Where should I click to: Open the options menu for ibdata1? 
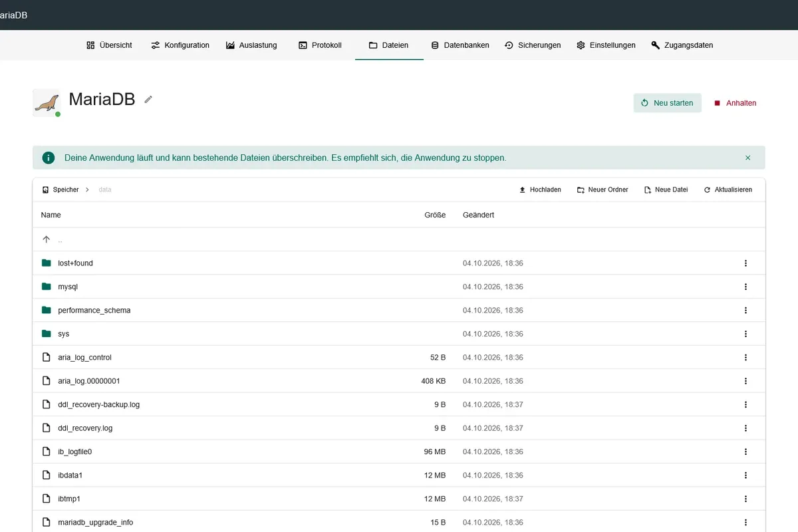click(x=745, y=475)
